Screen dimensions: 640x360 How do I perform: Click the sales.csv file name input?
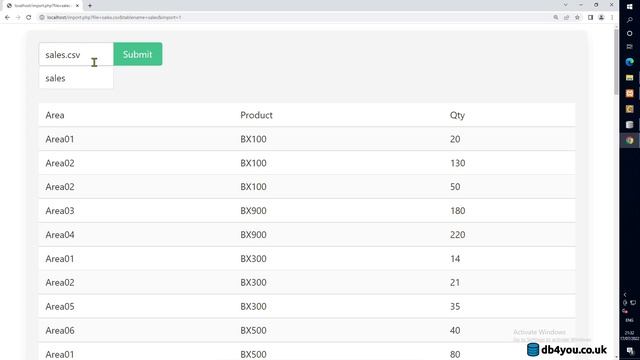[76, 54]
